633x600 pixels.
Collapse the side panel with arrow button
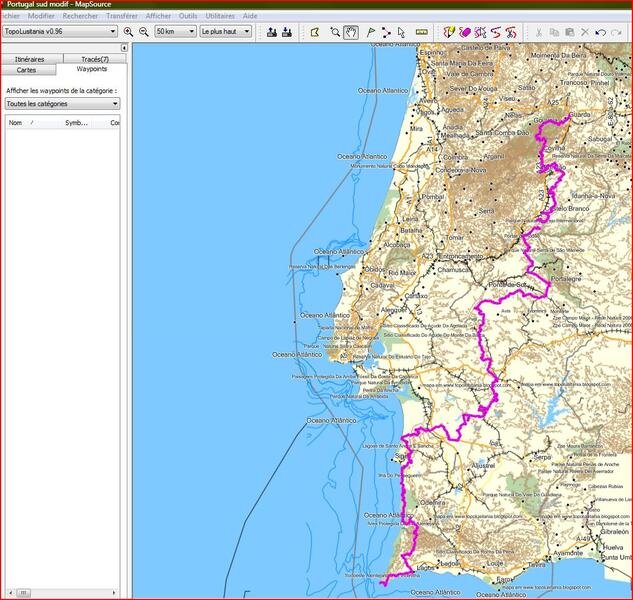click(124, 48)
